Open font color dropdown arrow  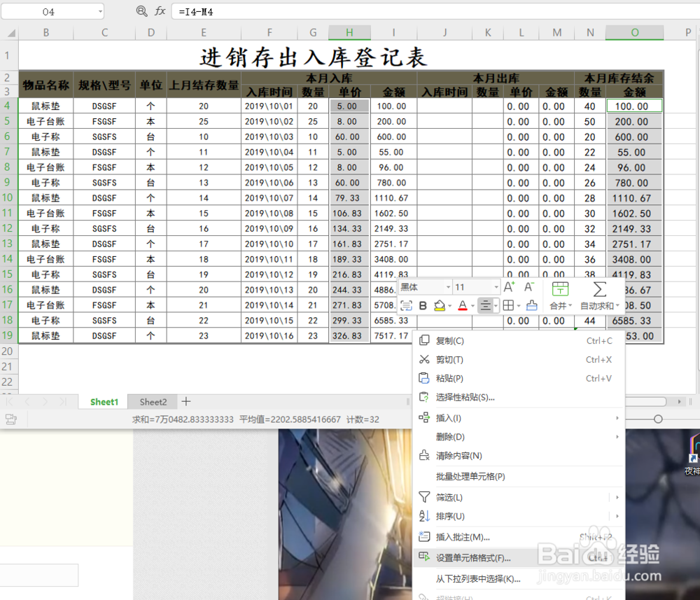pos(472,306)
